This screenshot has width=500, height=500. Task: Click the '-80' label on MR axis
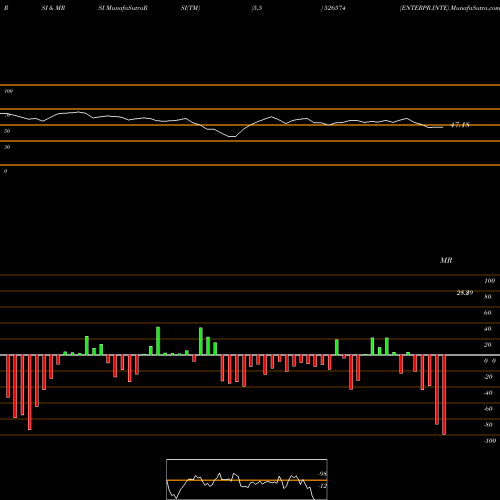488,425
